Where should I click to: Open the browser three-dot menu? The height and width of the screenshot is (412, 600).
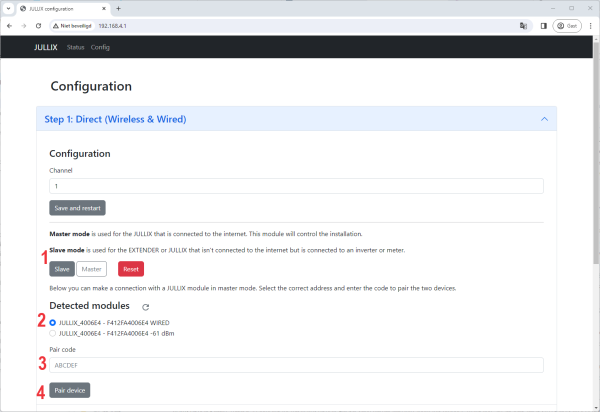point(591,26)
